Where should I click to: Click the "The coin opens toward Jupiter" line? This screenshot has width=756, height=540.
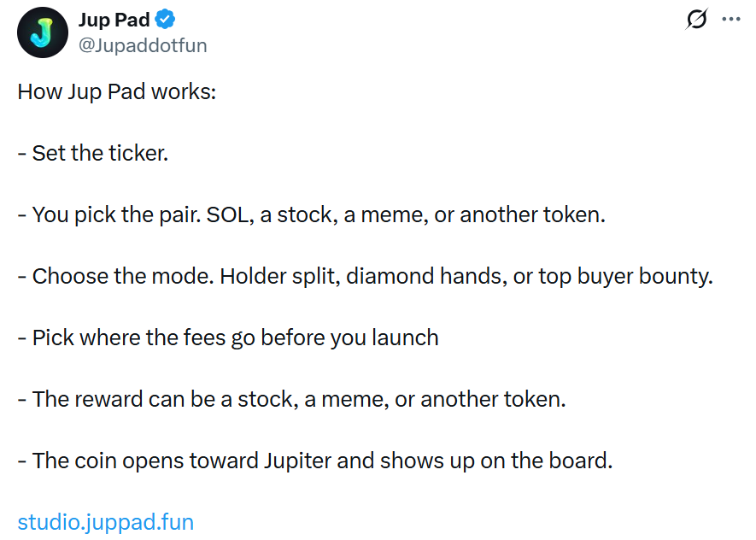[315, 461]
